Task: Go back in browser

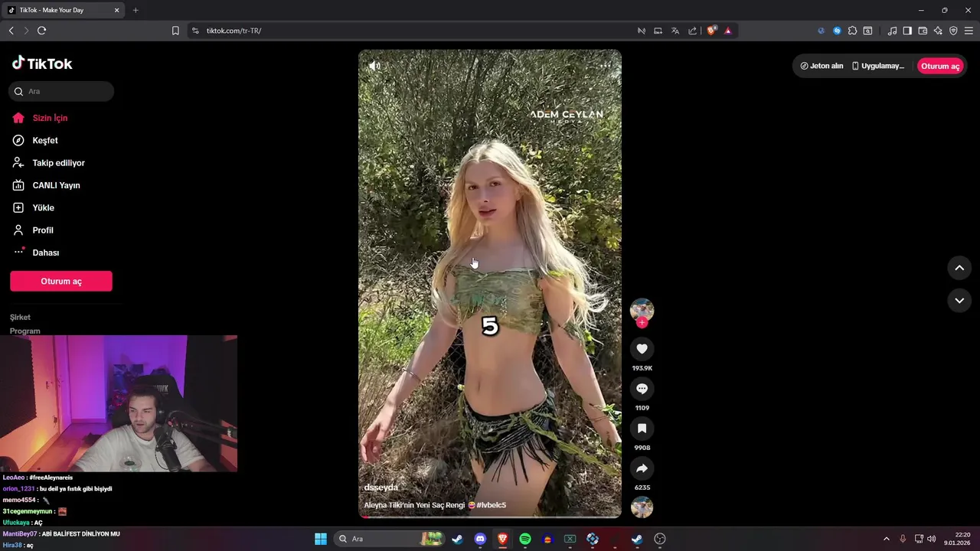Action: 11,31
